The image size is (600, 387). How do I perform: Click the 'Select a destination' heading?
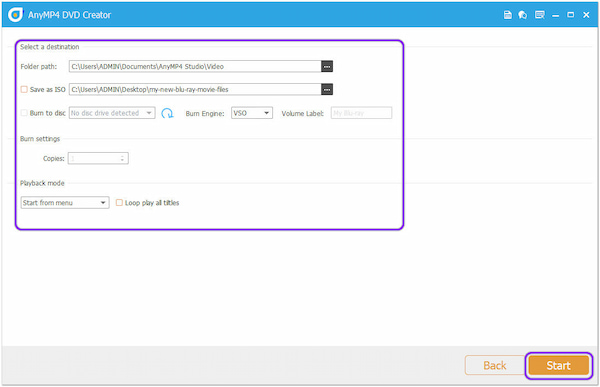(50, 47)
